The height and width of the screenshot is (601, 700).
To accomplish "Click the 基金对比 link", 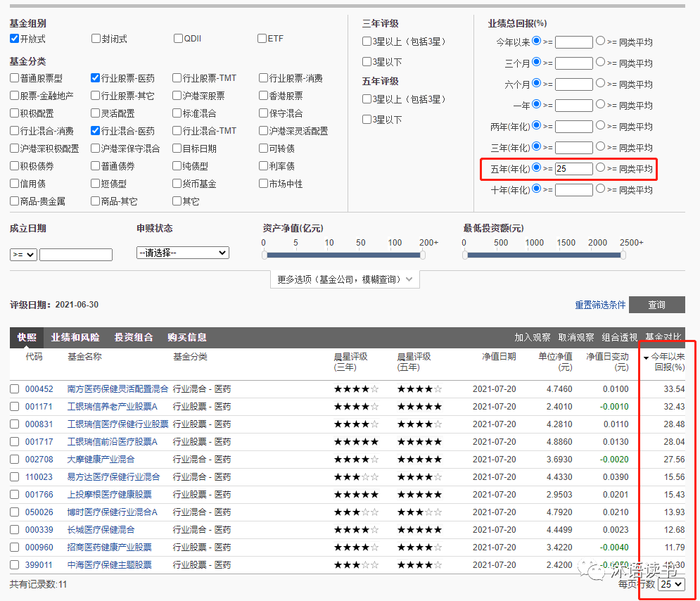I will click(663, 337).
